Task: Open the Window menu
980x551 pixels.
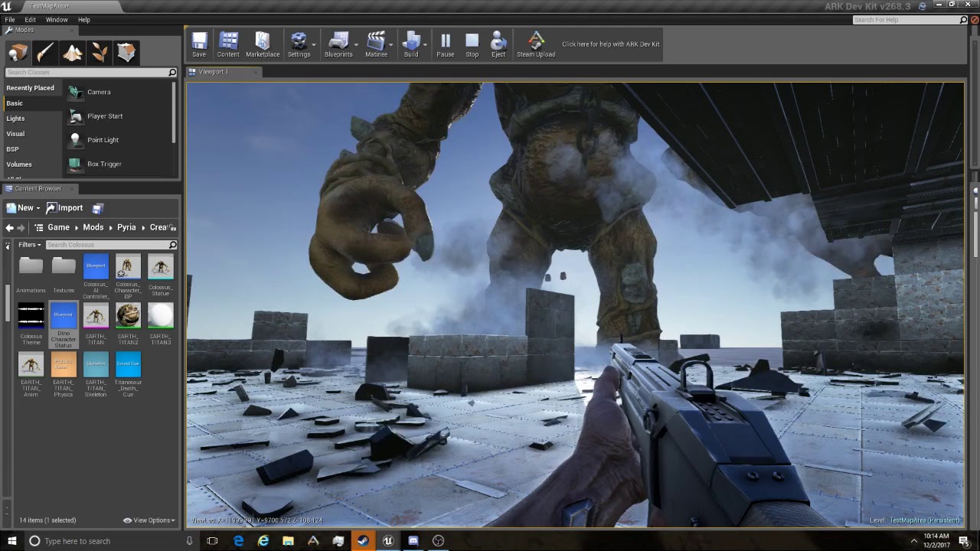Action: (x=57, y=20)
